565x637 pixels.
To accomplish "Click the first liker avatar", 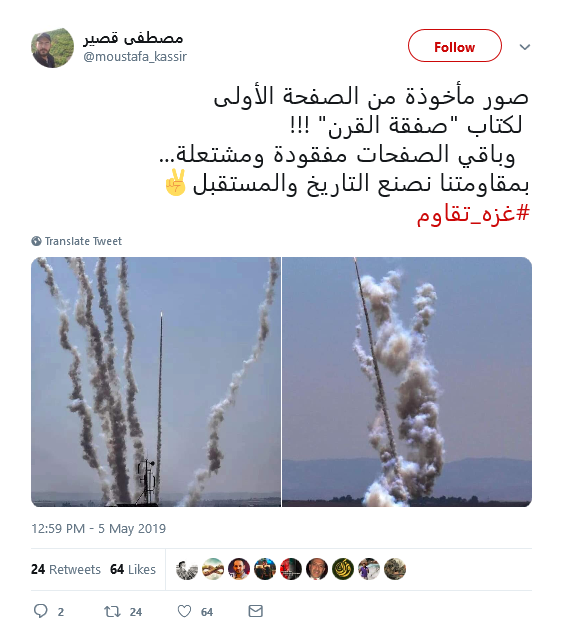I will [x=187, y=569].
